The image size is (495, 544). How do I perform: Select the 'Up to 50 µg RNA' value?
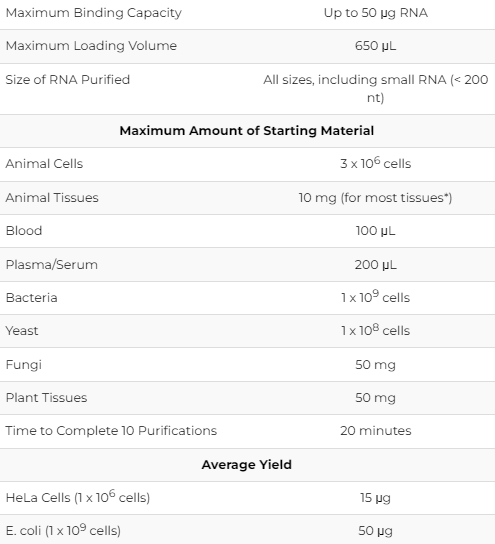click(376, 13)
